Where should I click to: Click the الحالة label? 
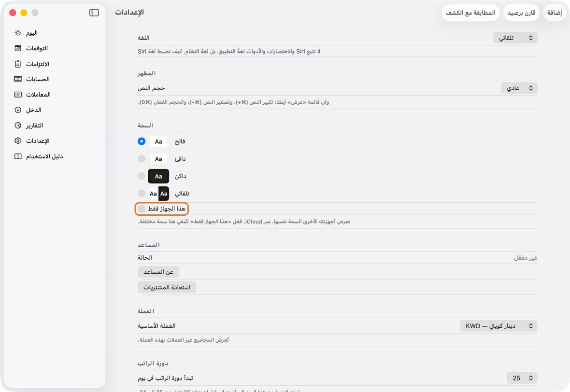[145, 258]
